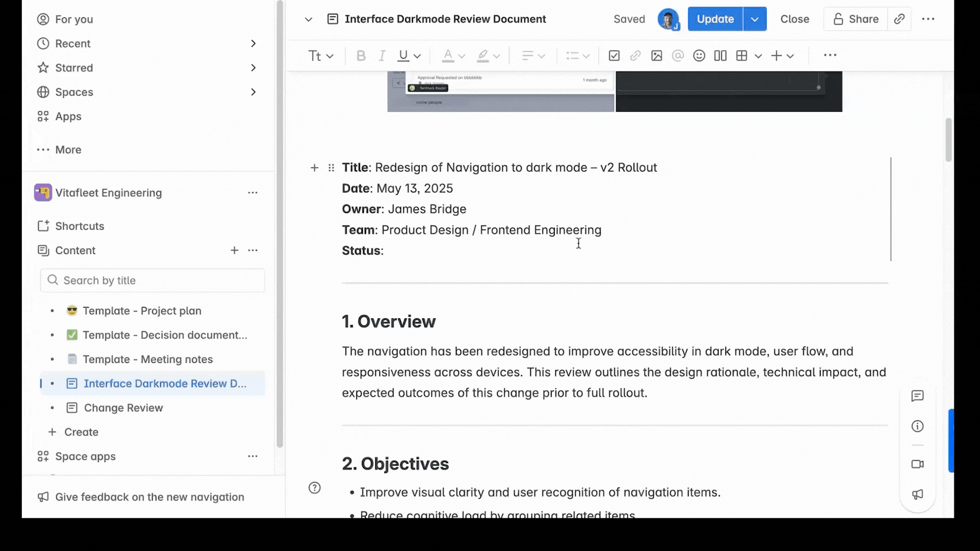This screenshot has height=551, width=980.
Task: Open the text styles dropdown
Action: (x=321, y=56)
